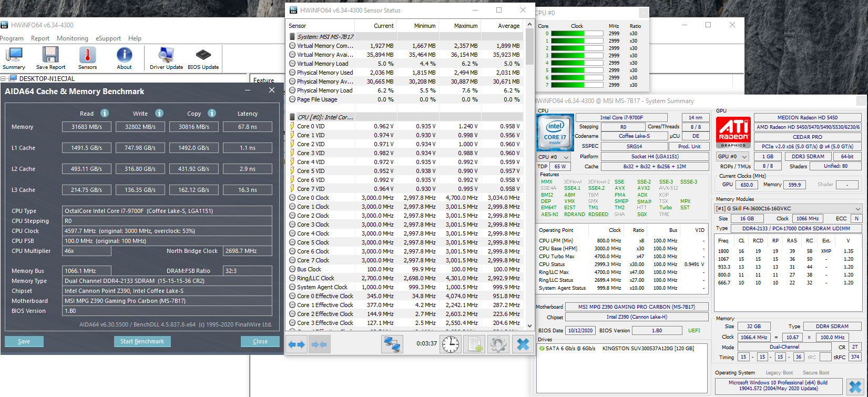Click CPU [#0] Intel Core group icon
868x397 pixels.
click(x=292, y=117)
